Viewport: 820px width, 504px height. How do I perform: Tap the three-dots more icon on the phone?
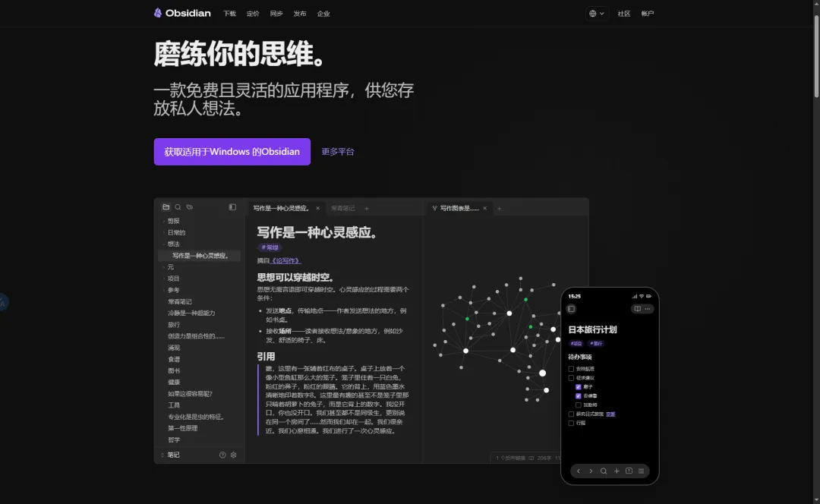648,309
